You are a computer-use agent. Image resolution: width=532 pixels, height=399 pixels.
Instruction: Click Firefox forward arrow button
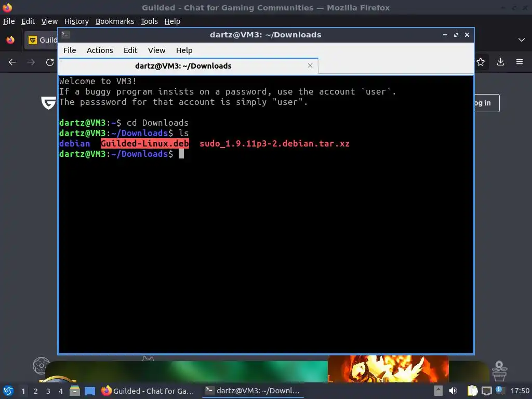[x=31, y=62]
